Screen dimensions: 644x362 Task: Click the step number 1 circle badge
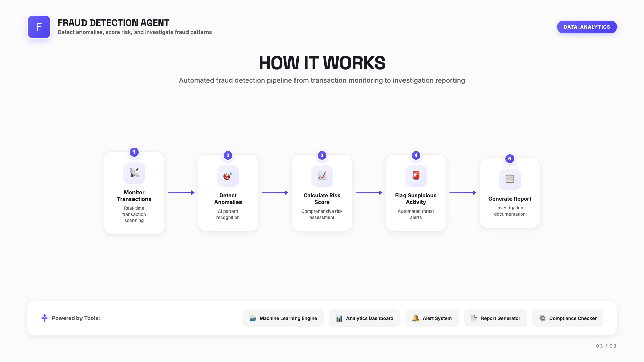click(x=134, y=152)
